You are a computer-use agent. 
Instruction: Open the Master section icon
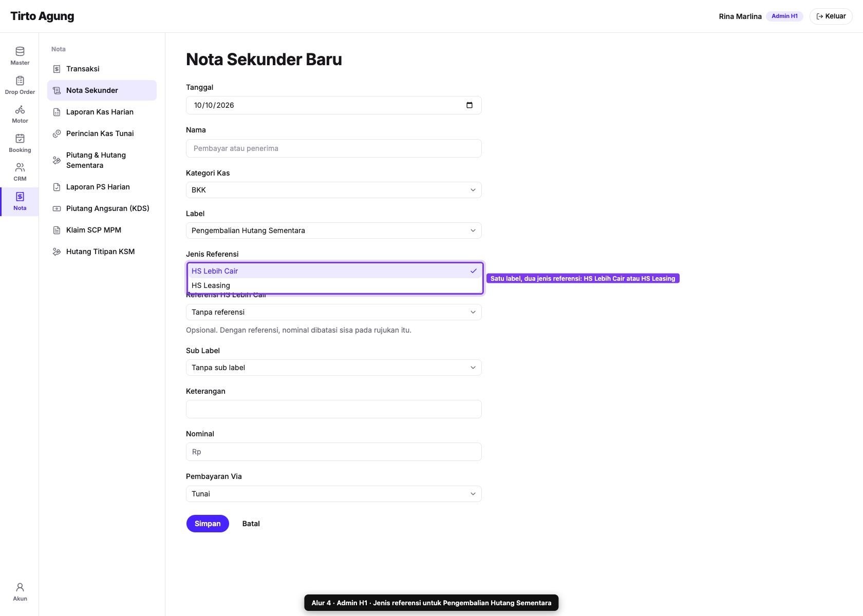tap(20, 51)
